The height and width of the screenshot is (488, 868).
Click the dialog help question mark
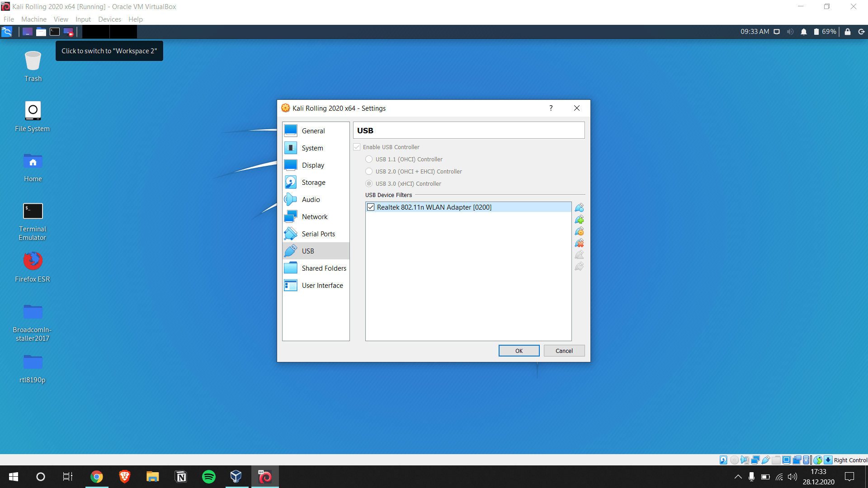(551, 108)
